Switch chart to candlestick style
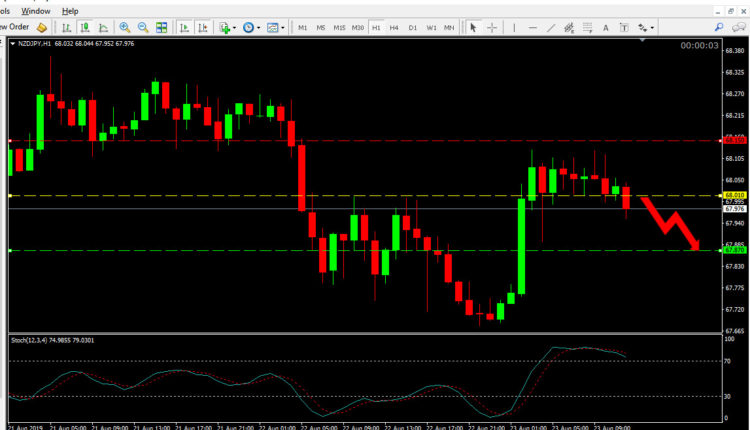The image size is (750, 430). coord(85,28)
